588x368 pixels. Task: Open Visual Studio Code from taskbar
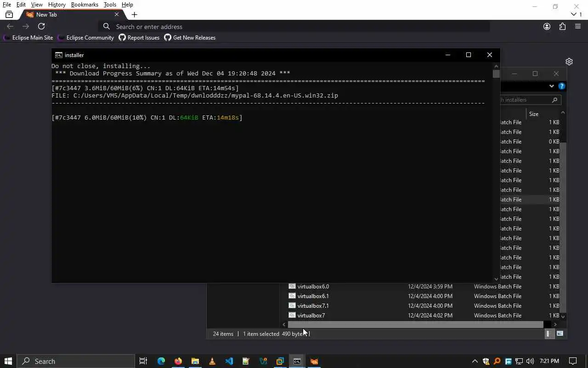pyautogui.click(x=229, y=361)
